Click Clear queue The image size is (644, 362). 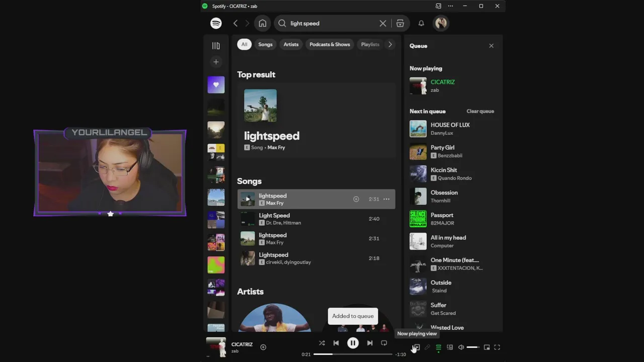click(x=480, y=111)
